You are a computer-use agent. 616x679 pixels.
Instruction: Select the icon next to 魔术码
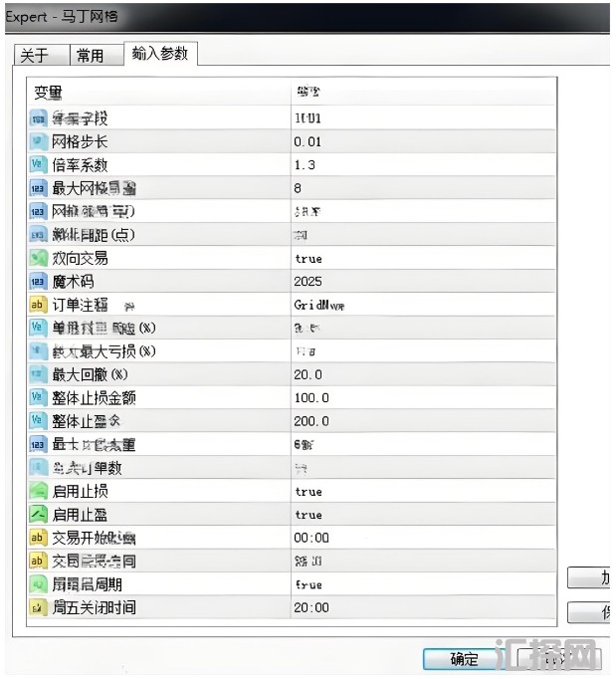pyautogui.click(x=39, y=282)
